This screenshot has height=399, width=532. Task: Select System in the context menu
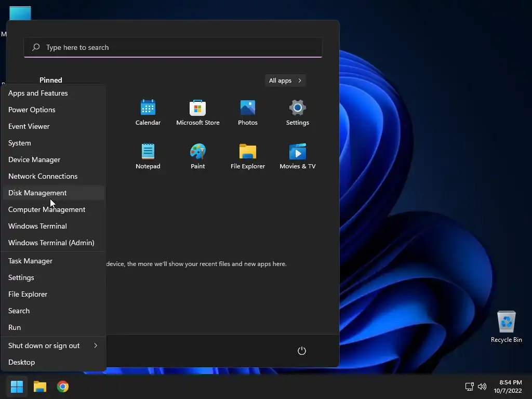[x=54, y=143]
